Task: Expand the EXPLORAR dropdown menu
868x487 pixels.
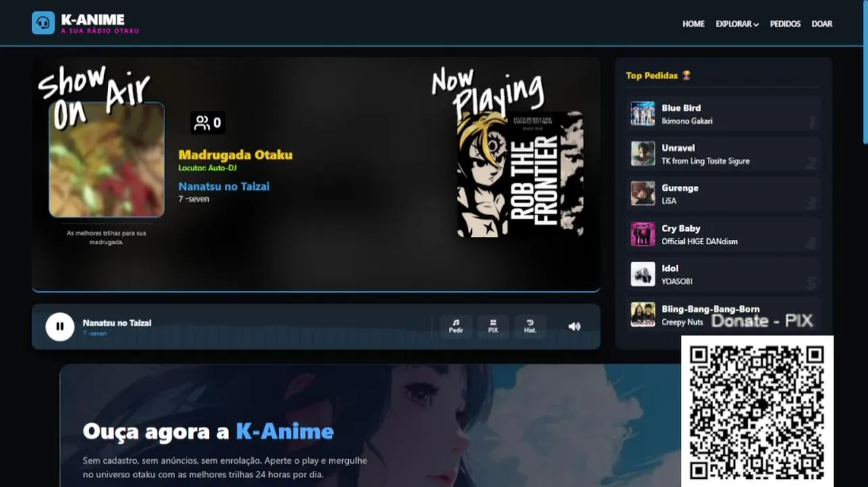Action: [737, 24]
